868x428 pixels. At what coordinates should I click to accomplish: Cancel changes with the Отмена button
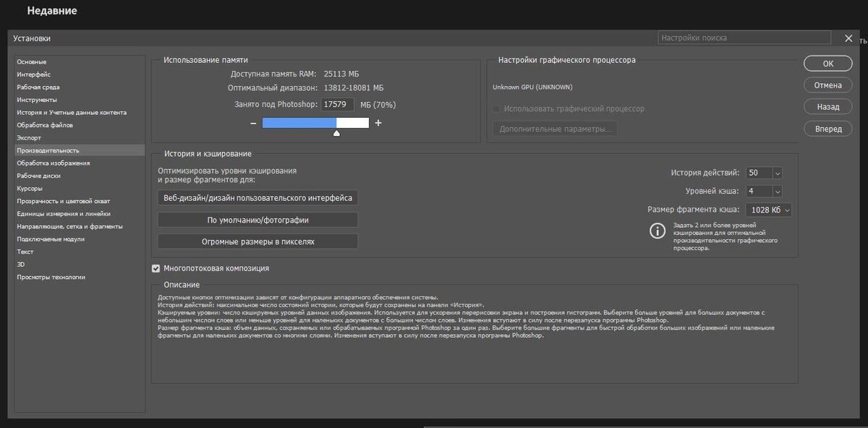827,85
